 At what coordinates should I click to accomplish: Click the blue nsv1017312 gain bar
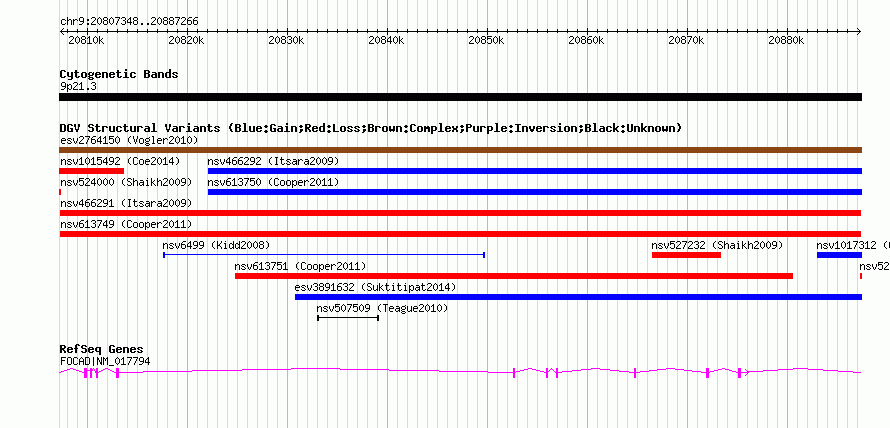(x=839, y=255)
